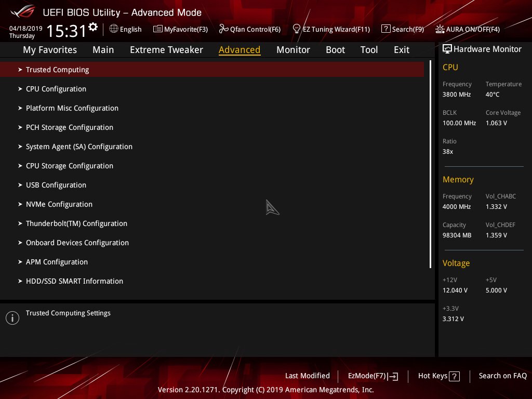Expand the PCH Storage Configuration arrow

click(x=20, y=127)
